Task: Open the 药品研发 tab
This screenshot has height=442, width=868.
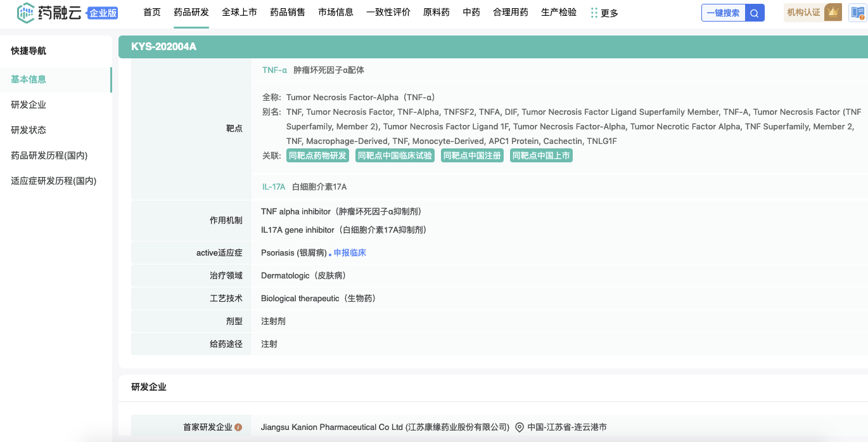Action: point(191,12)
